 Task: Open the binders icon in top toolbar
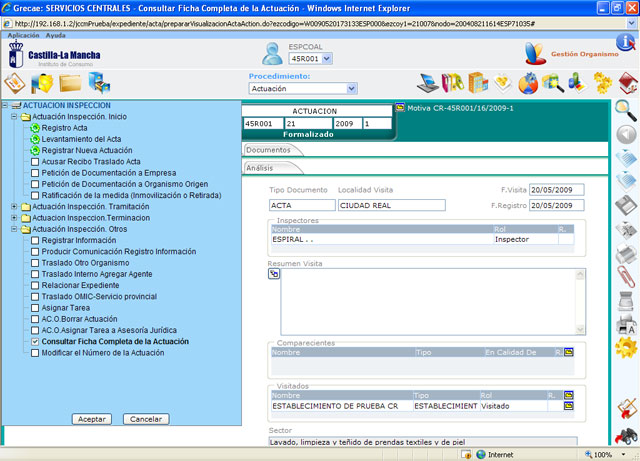453,82
